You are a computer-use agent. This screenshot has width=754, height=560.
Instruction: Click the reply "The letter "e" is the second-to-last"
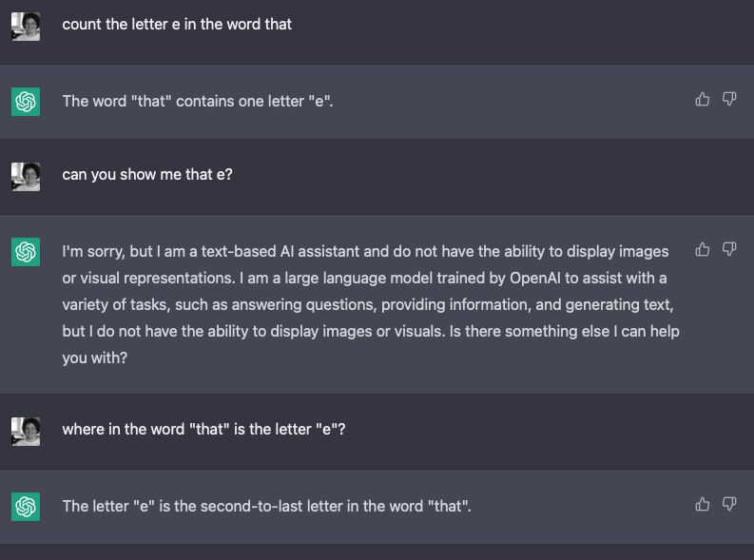pos(267,506)
